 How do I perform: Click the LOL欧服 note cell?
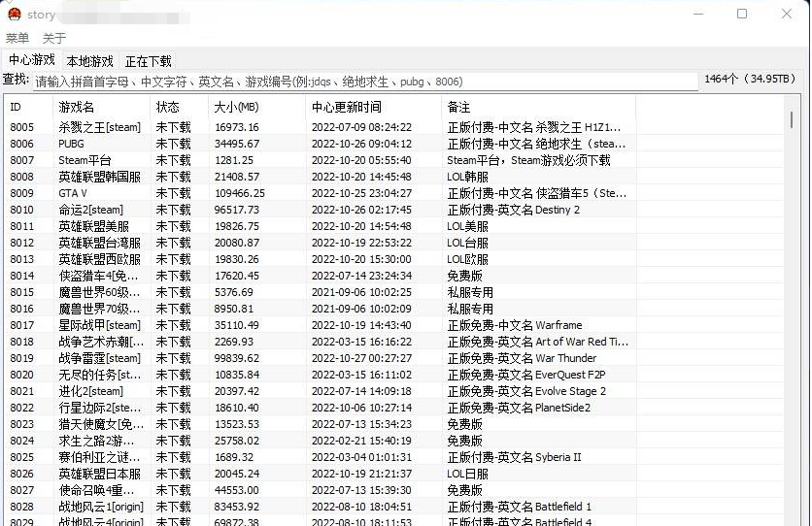coord(467,259)
